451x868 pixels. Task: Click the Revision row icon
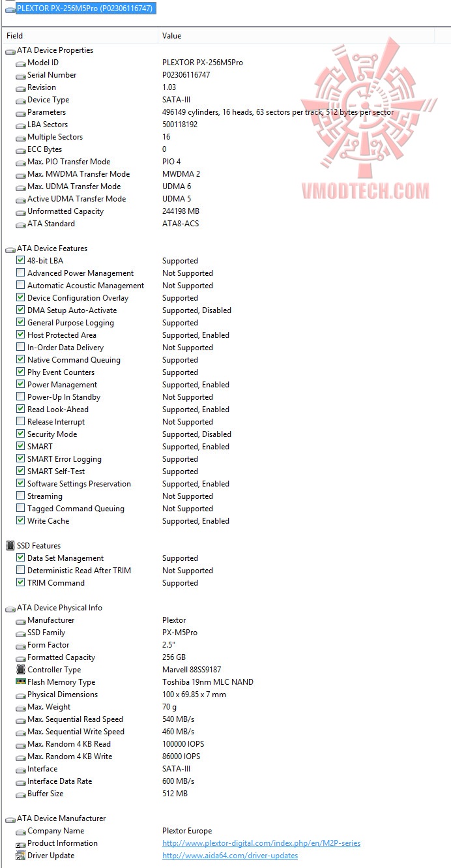pyautogui.click(x=21, y=88)
